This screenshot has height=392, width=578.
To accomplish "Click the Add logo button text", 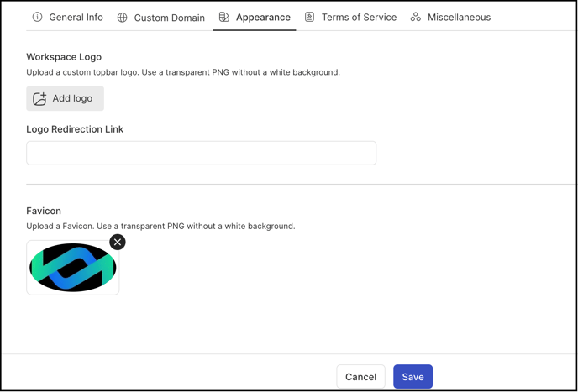I will [x=72, y=98].
